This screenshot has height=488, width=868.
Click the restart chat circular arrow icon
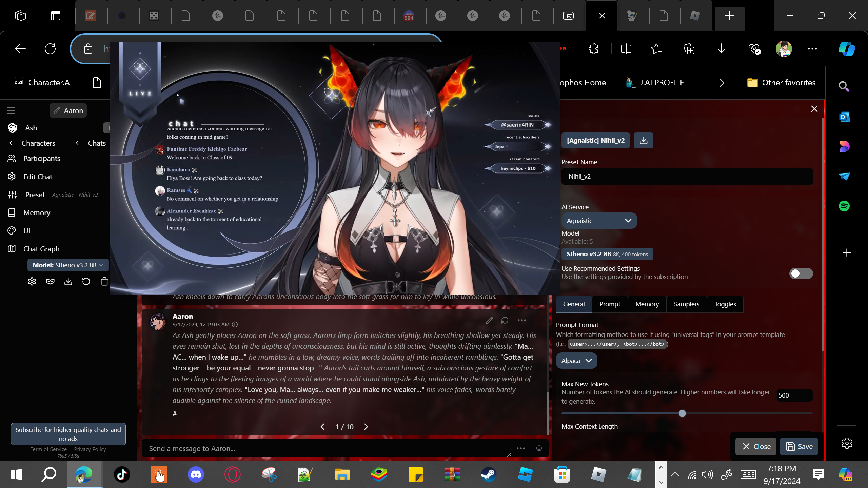pos(86,281)
